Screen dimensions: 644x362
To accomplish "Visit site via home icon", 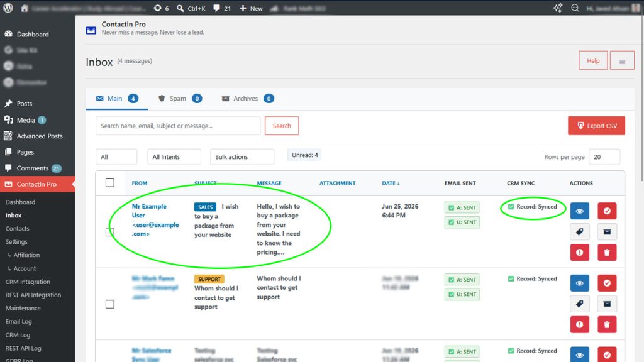I will pyautogui.click(x=25, y=8).
